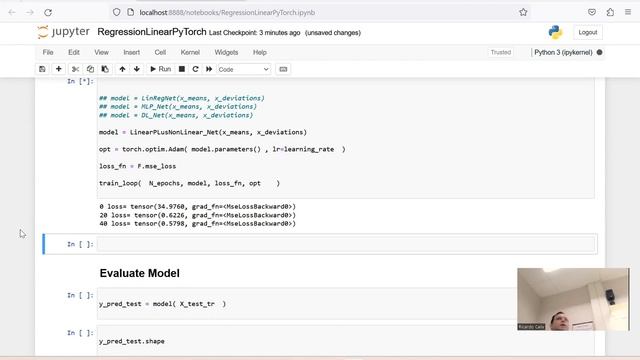The width and height of the screenshot is (640, 360).
Task: Open the Kernel menu
Action: [190, 52]
